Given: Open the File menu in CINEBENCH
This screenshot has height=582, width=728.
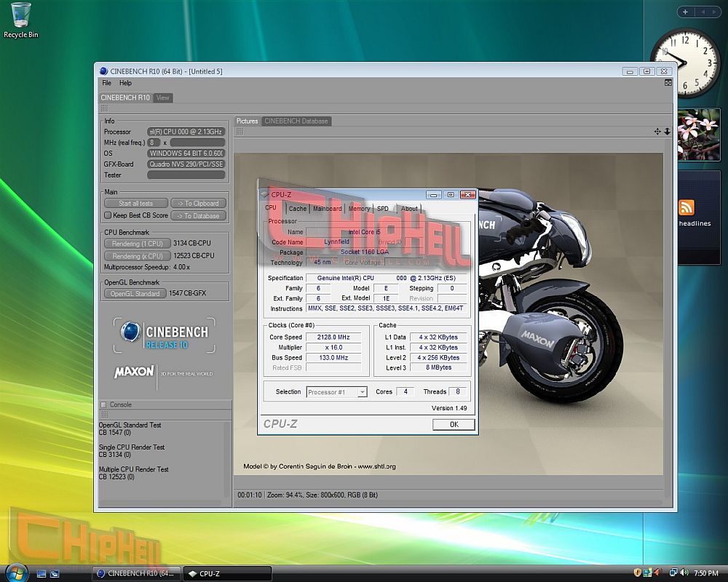Looking at the screenshot, I should point(107,83).
